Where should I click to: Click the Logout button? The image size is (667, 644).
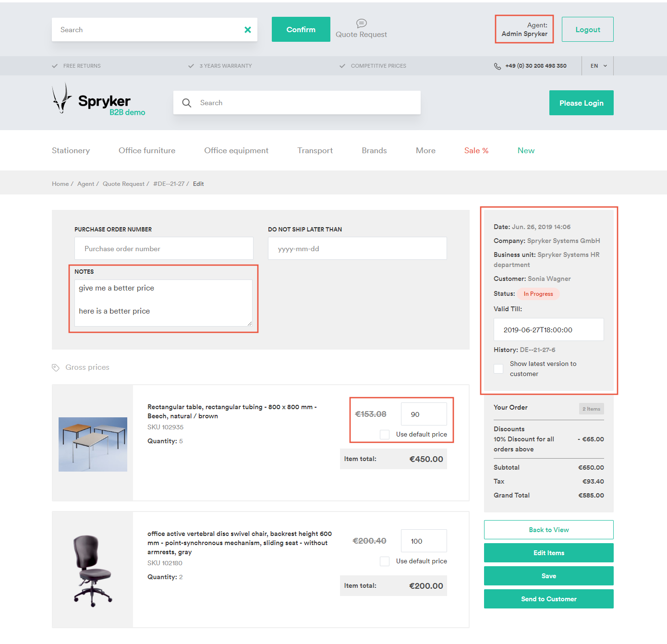588,29
